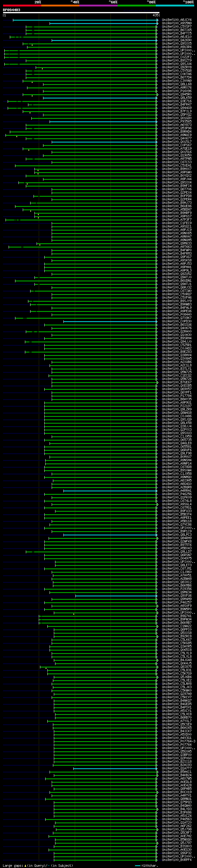Select hit UniRef100_Q6RUF6
The image size is (197, 868).
(177, 450)
